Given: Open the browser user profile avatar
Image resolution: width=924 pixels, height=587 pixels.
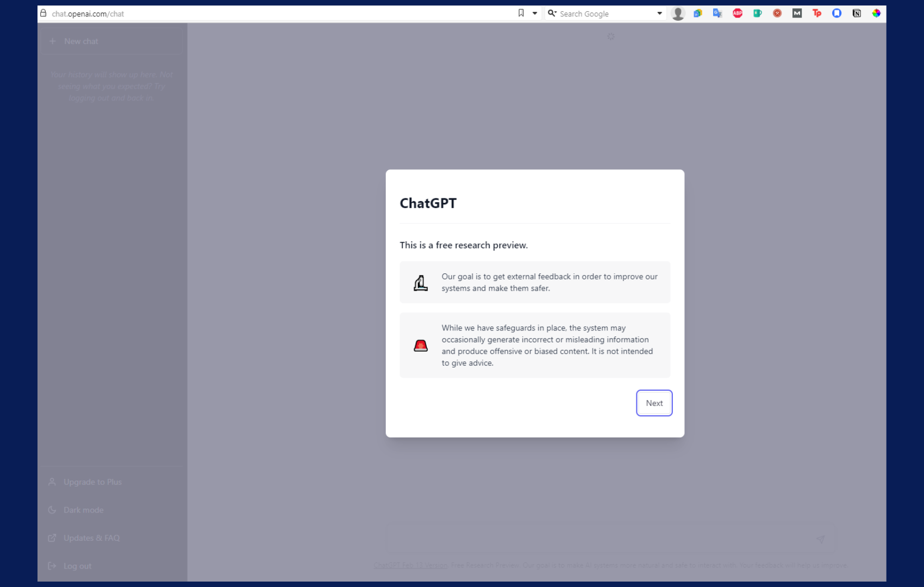Looking at the screenshot, I should point(678,14).
